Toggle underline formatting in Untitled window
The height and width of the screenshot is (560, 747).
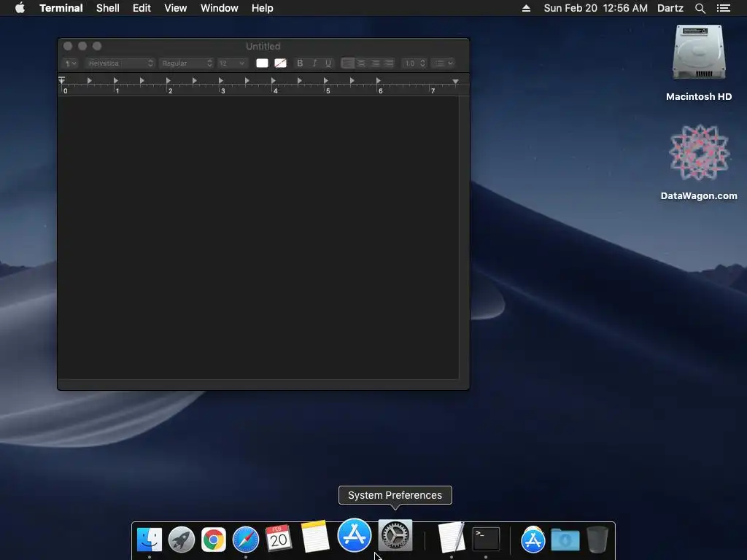pyautogui.click(x=328, y=63)
